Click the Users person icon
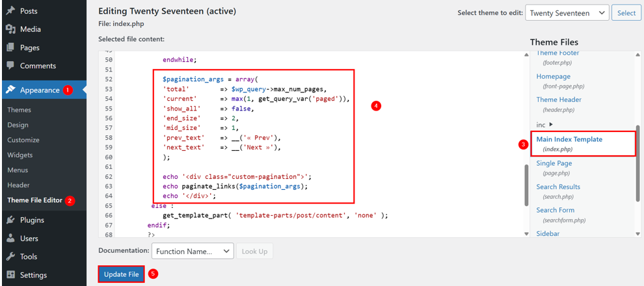The width and height of the screenshot is (644, 286). tap(11, 239)
